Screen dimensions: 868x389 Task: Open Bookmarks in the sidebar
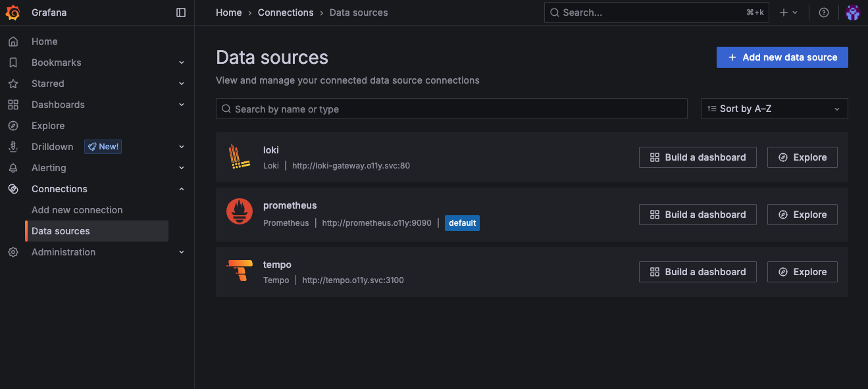(x=57, y=63)
